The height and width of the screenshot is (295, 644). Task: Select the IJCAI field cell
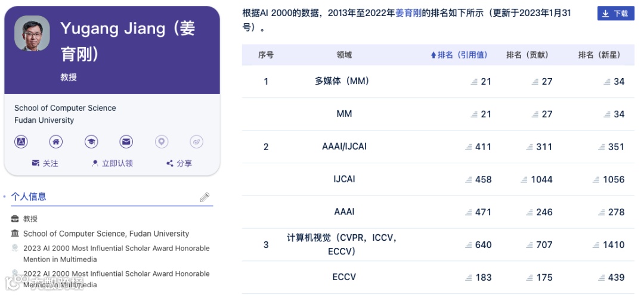point(344,179)
